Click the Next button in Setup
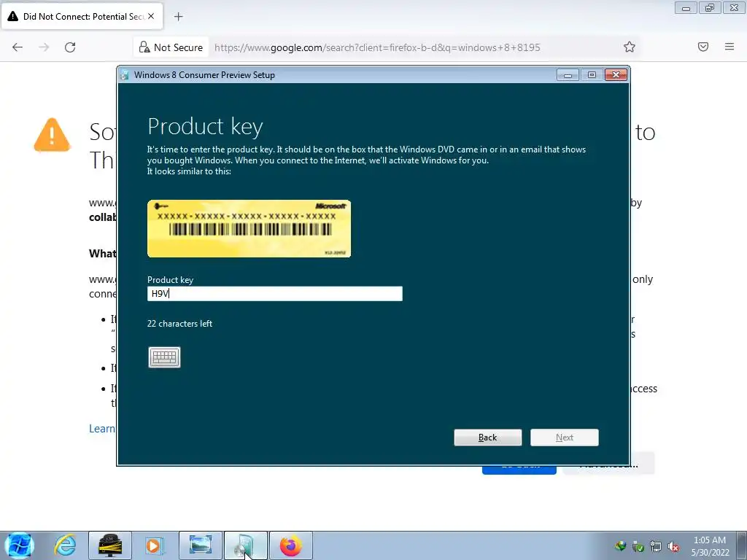747x560 pixels. [565, 437]
